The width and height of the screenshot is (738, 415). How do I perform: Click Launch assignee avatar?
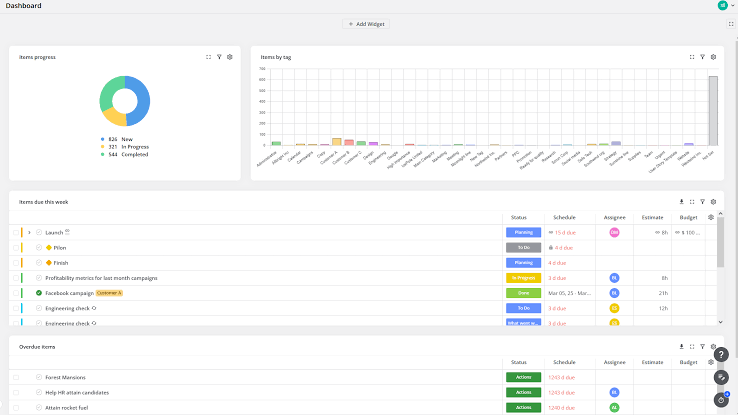pyautogui.click(x=614, y=232)
